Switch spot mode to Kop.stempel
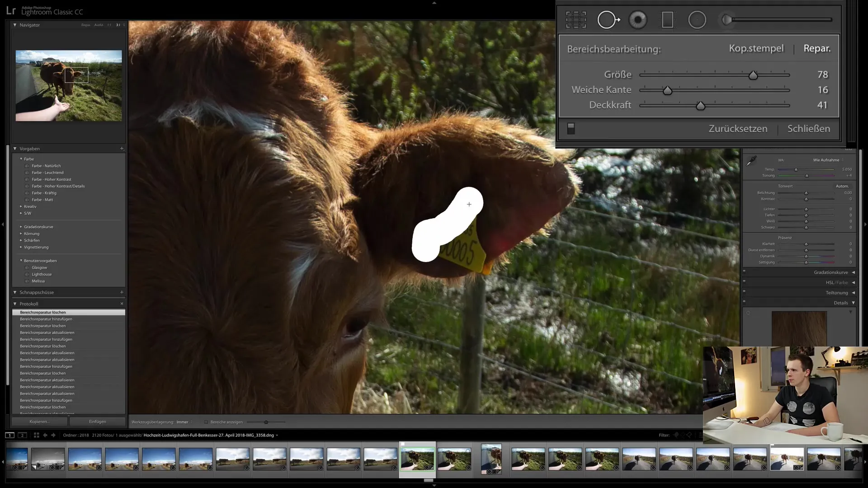Screen dimensions: 868x488 (x=756, y=49)
